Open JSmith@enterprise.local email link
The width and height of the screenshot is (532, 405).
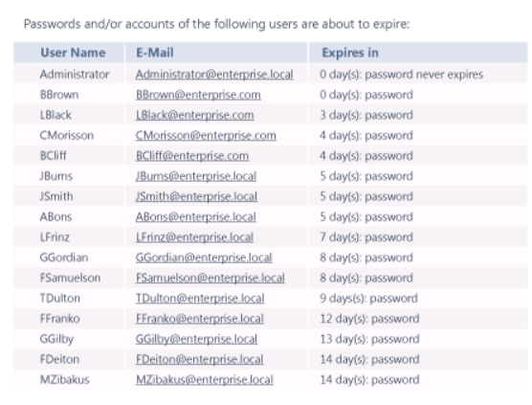[x=196, y=196]
